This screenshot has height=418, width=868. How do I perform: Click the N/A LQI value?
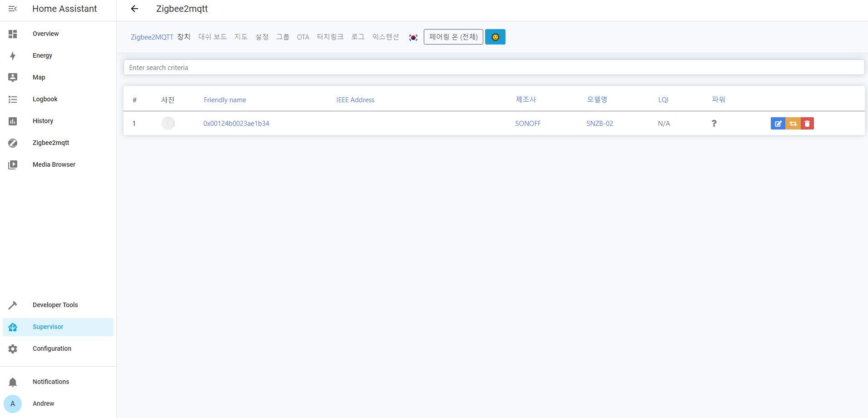click(x=664, y=123)
